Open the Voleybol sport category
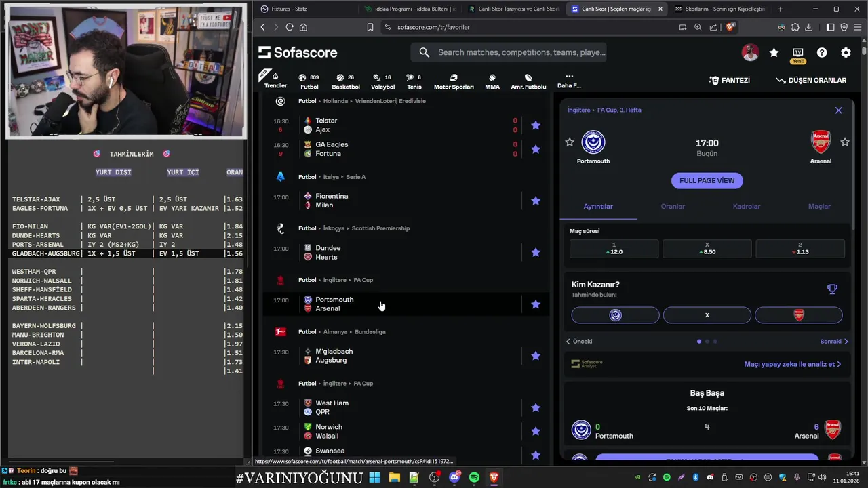Image resolution: width=868 pixels, height=488 pixels. click(382, 81)
